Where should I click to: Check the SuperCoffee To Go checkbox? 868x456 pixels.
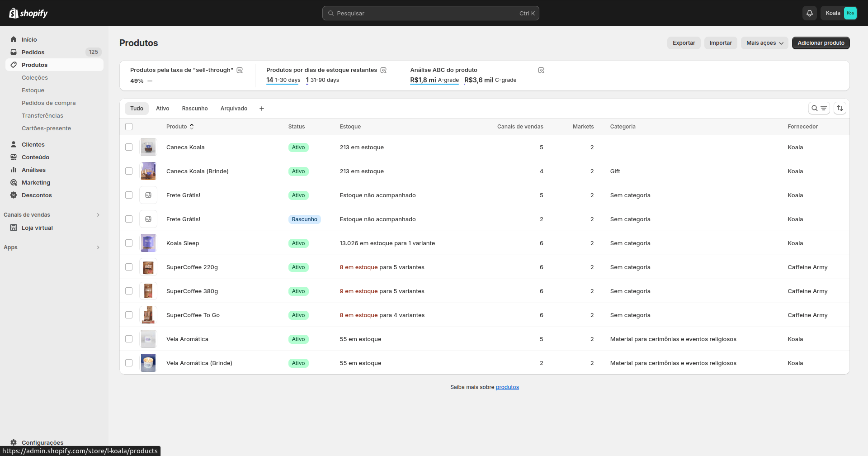pyautogui.click(x=129, y=315)
